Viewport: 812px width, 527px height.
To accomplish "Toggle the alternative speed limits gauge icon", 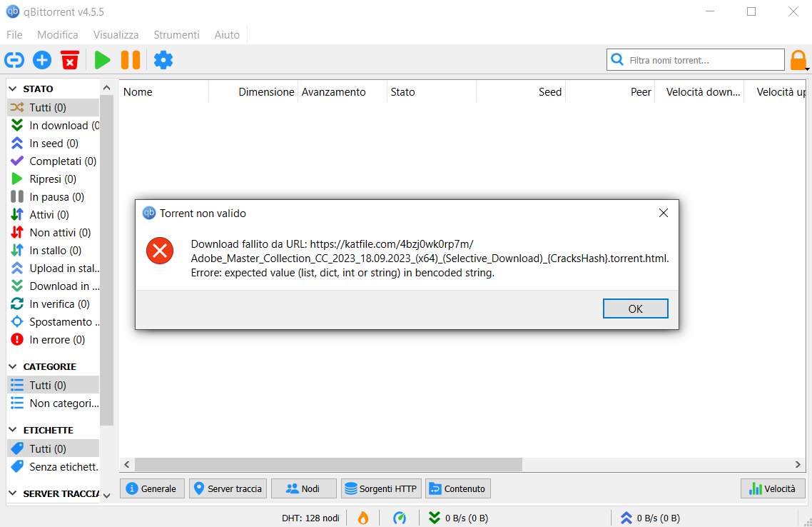I will click(400, 518).
